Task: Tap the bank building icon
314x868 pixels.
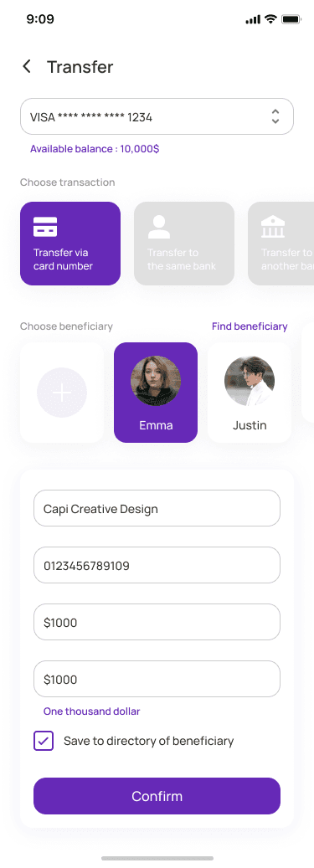Action: (x=272, y=227)
